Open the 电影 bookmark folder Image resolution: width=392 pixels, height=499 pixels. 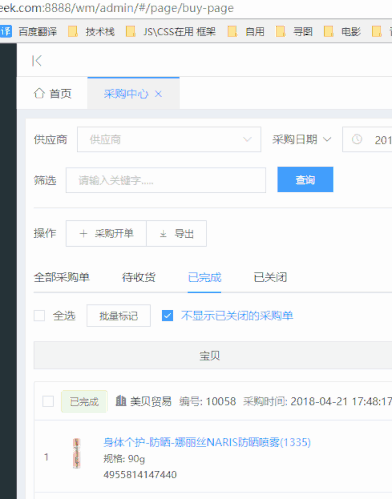[x=342, y=32]
